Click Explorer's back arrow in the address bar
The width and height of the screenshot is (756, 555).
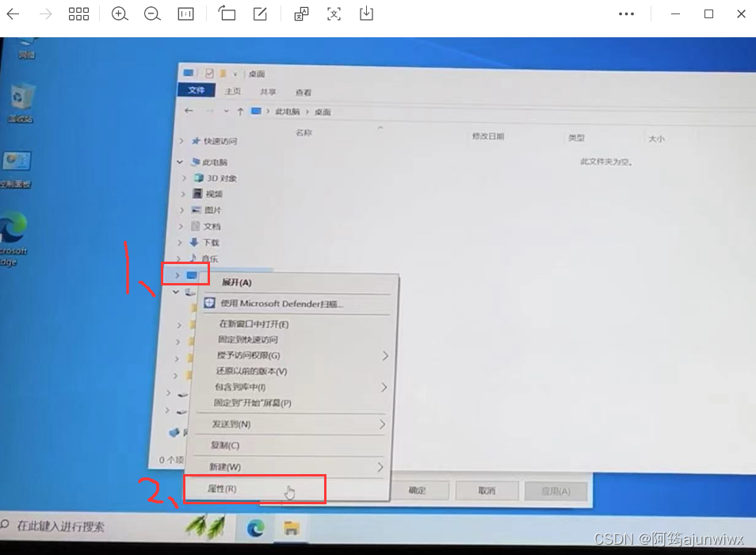click(189, 111)
